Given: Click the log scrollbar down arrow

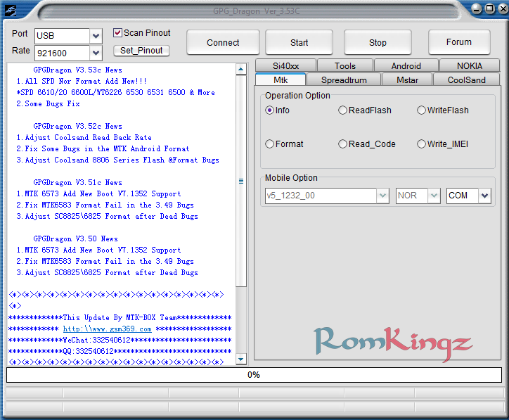Looking at the screenshot, I should pyautogui.click(x=241, y=359).
